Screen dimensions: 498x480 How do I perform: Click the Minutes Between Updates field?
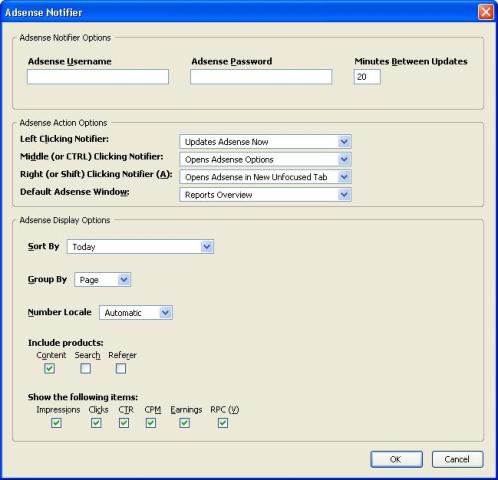point(367,77)
